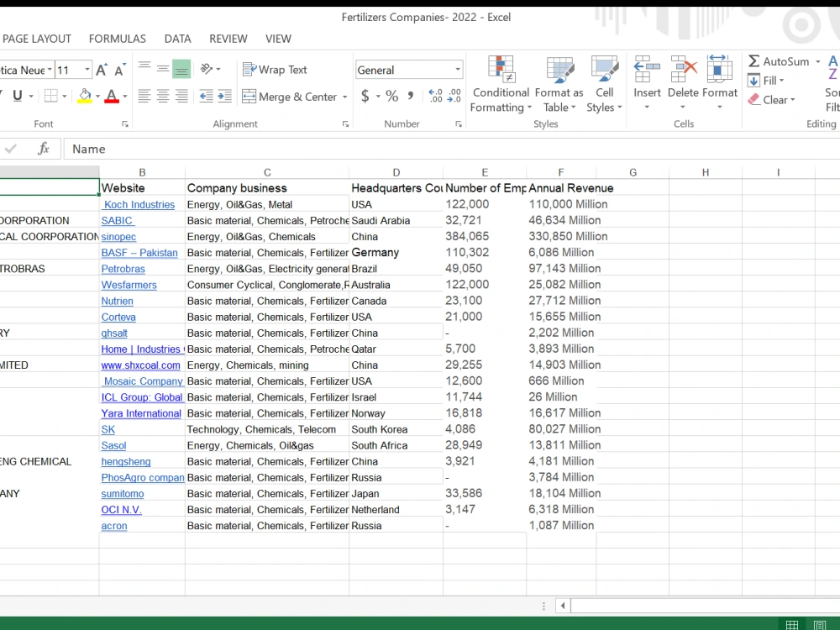
Task: Apply Comma Style
Action: click(x=411, y=97)
